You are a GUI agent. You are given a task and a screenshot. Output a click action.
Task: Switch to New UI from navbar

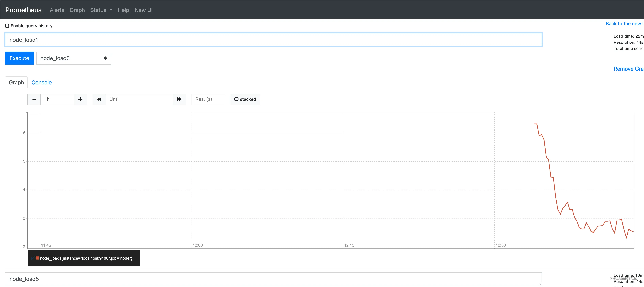point(144,10)
